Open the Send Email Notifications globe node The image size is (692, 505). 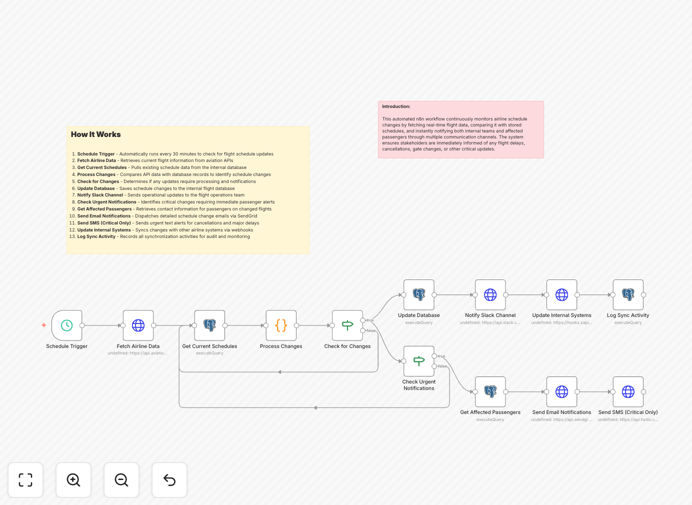(561, 392)
